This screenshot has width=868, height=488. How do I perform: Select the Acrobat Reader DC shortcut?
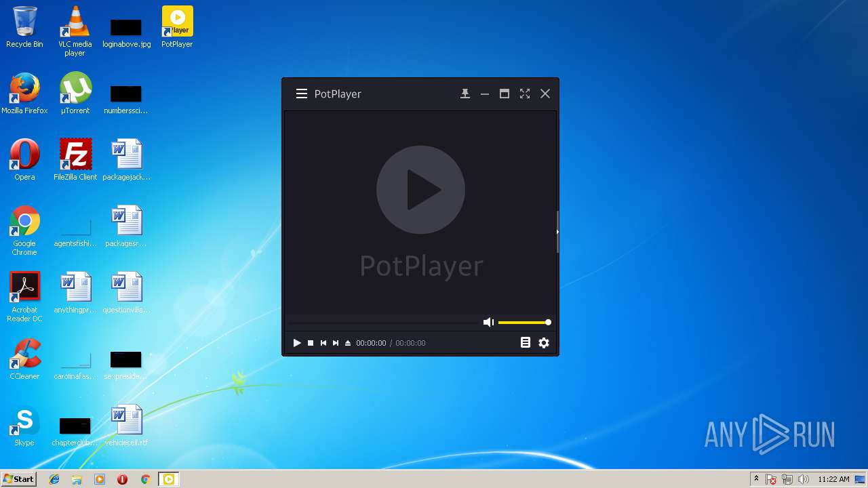click(24, 298)
